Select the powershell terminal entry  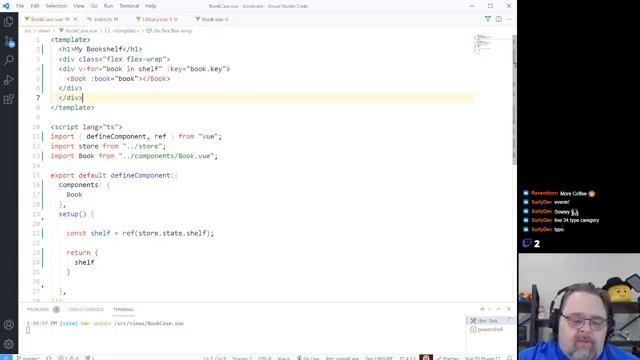pos(490,329)
